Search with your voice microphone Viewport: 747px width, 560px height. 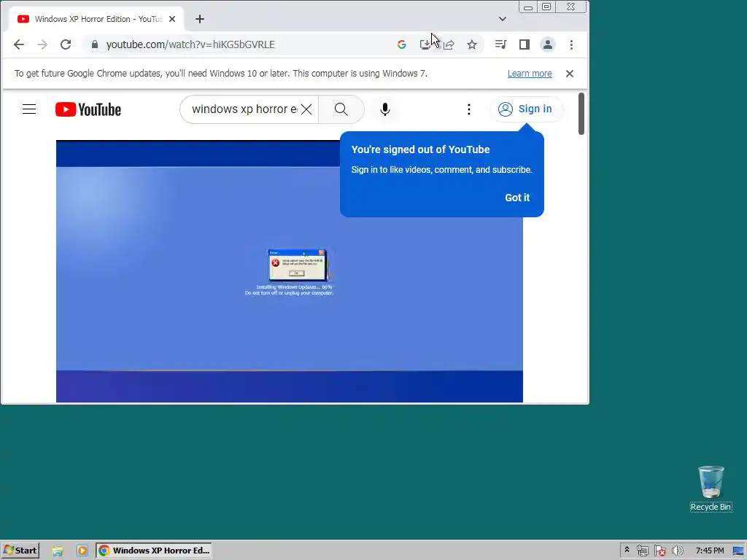[x=385, y=109]
